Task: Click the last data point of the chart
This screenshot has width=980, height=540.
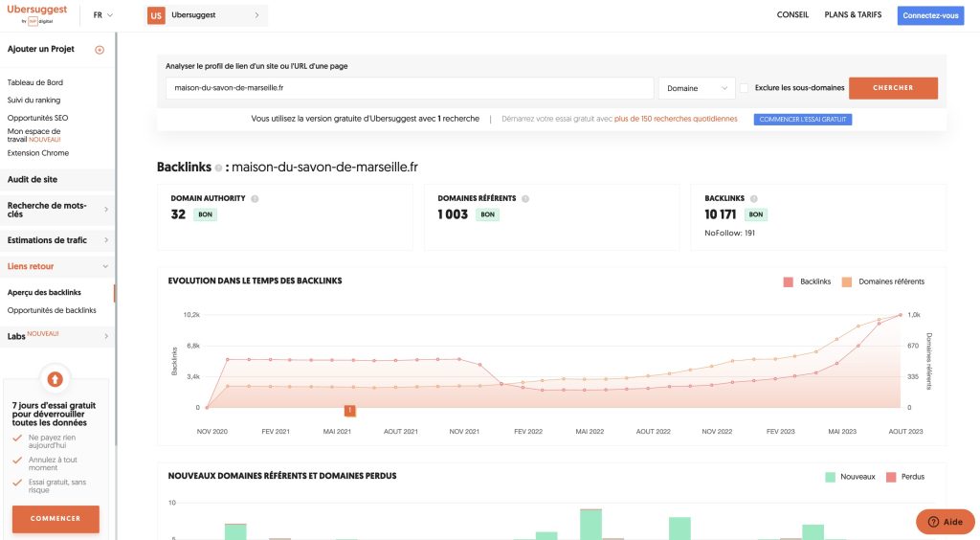Action: pos(901,315)
